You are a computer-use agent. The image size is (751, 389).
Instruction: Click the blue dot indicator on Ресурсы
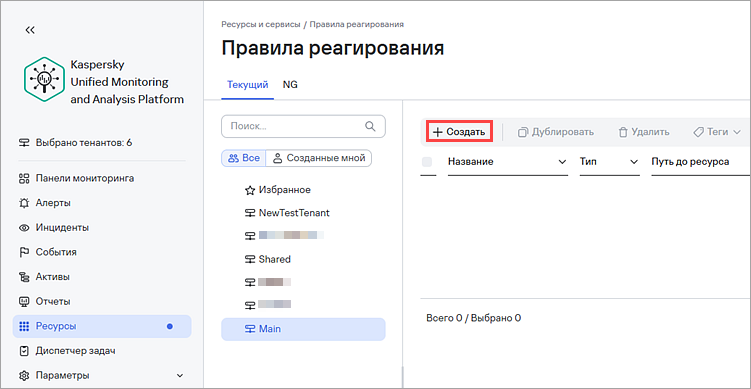click(x=170, y=327)
